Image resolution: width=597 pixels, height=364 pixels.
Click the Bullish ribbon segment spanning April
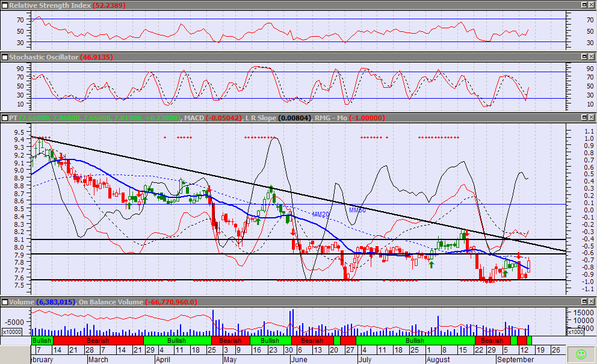tap(177, 341)
